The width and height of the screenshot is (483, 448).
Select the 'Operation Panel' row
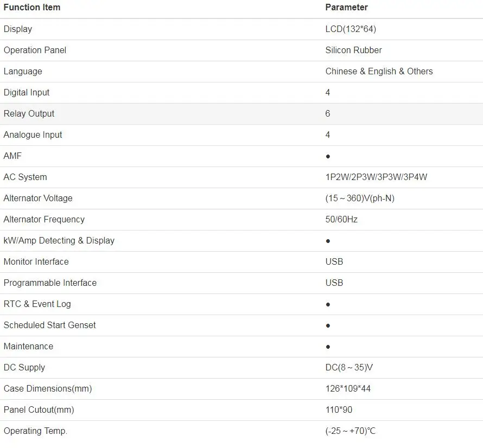(241, 50)
